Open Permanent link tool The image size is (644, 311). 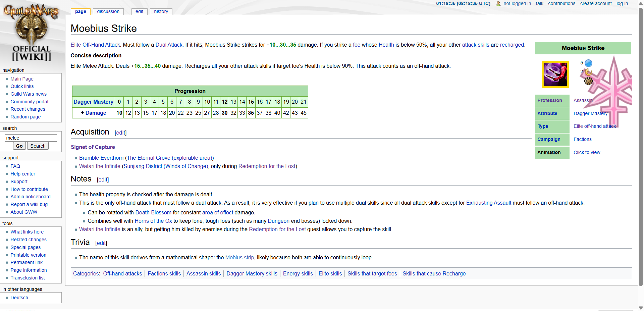click(26, 262)
